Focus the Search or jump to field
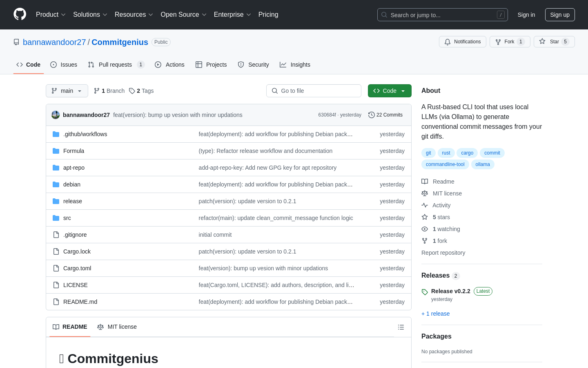The width and height of the screenshot is (588, 368). coord(443,15)
